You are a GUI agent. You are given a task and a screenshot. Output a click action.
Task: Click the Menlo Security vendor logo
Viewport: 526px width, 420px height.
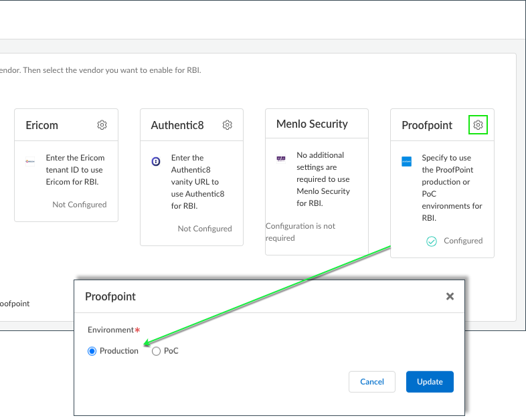[x=281, y=159]
